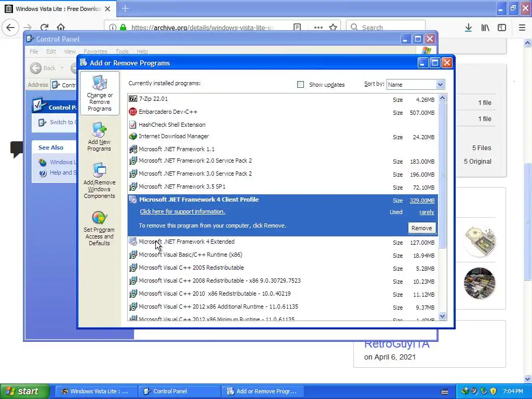Open Firefox library icon
The image size is (532, 399).
(485, 28)
